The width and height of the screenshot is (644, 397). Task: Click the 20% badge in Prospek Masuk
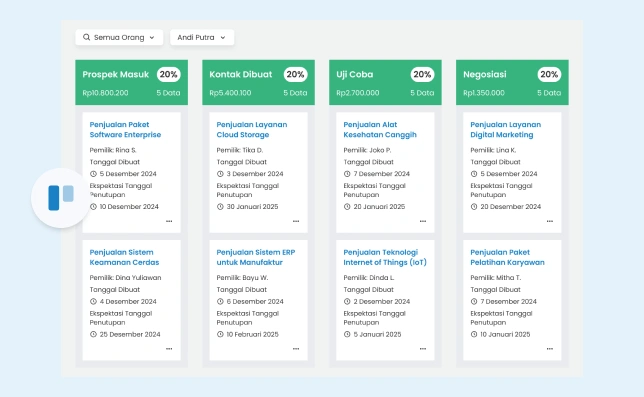pyautogui.click(x=168, y=74)
